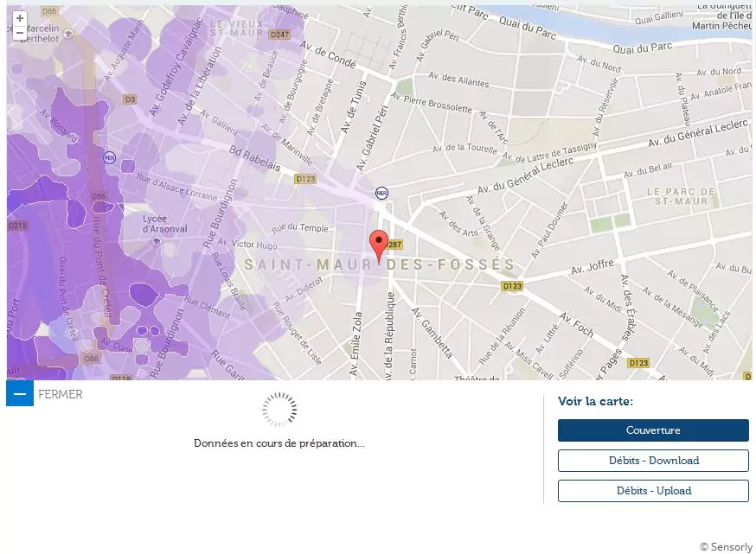The height and width of the screenshot is (554, 756).
Task: Select the RER station icon near Av. Gabriel Péri
Action: tap(381, 193)
